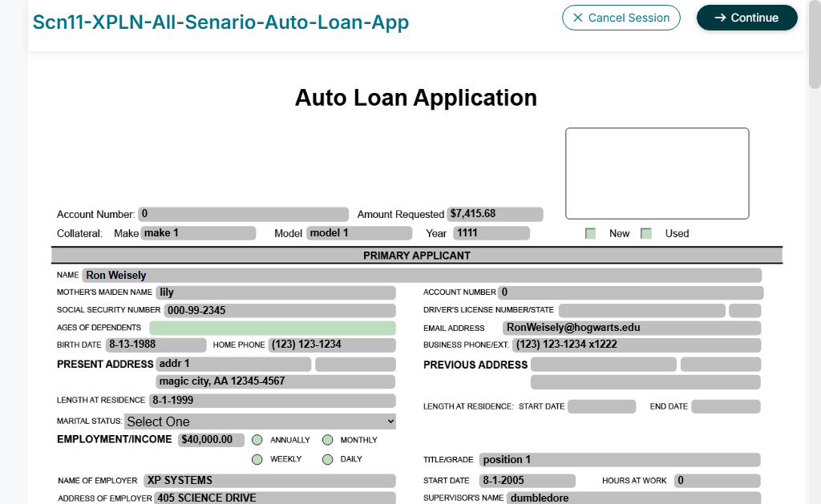Click the Amount Requested field

(x=495, y=214)
